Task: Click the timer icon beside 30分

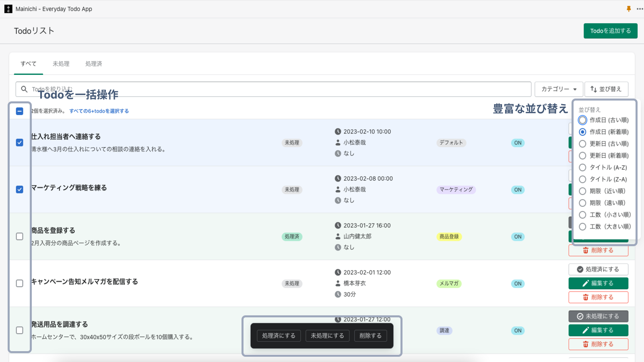Action: click(x=338, y=294)
